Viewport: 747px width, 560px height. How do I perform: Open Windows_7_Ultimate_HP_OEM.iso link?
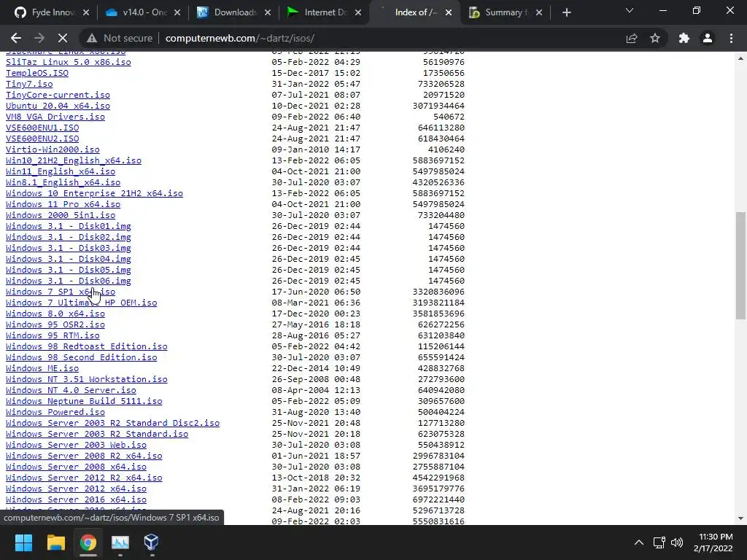click(x=82, y=303)
